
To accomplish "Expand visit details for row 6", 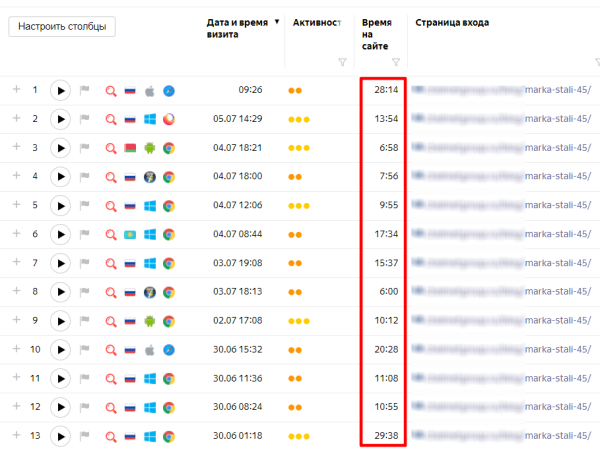I will (16, 233).
